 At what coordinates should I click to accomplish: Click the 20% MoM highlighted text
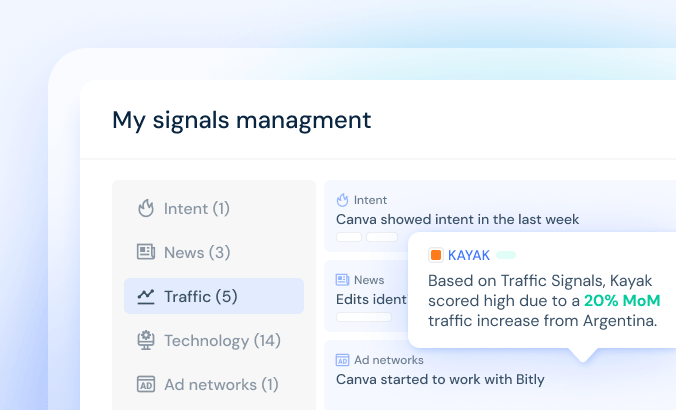coord(622,300)
